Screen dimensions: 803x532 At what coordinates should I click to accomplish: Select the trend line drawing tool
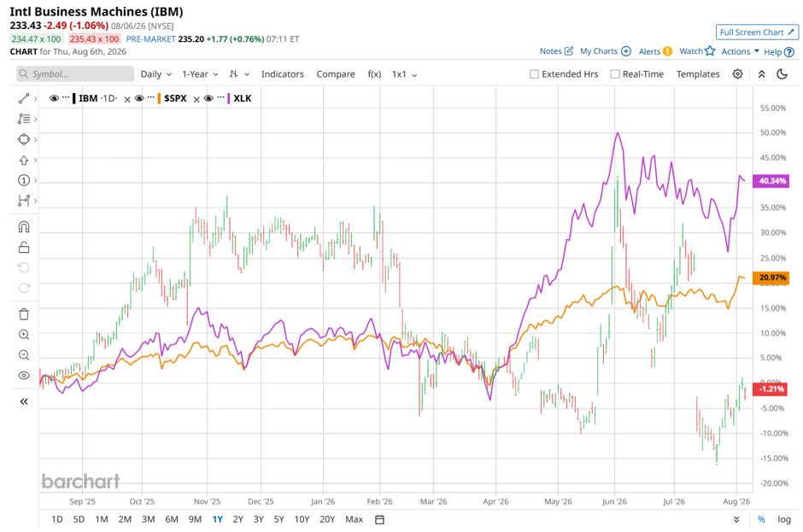[24, 98]
